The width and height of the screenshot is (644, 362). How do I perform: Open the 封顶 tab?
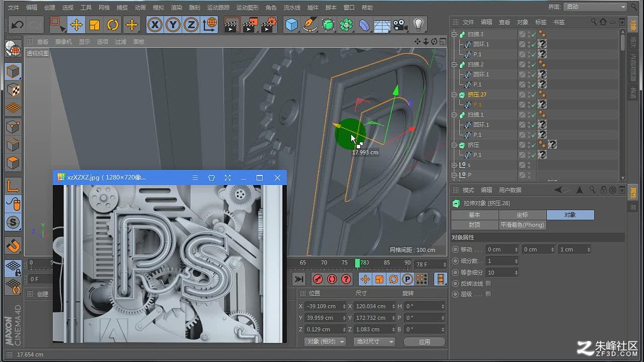(474, 225)
